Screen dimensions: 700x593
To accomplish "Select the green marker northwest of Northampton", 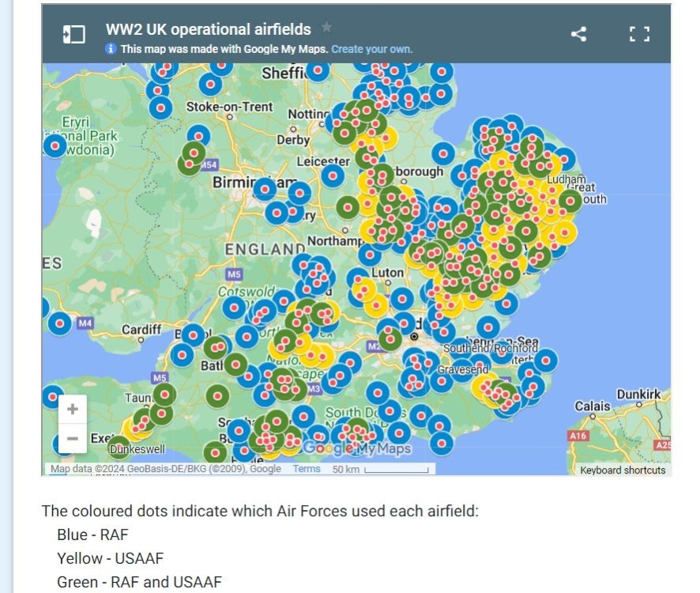I will click(348, 208).
